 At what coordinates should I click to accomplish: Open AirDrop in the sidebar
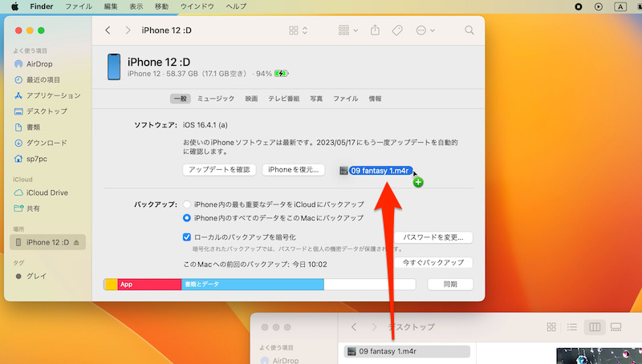[39, 63]
